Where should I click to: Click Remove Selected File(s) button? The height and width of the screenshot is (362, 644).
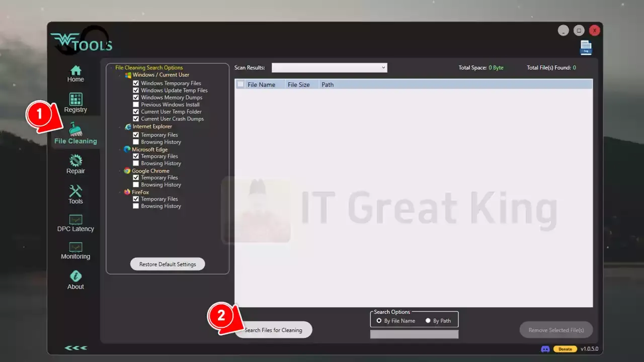pos(556,330)
